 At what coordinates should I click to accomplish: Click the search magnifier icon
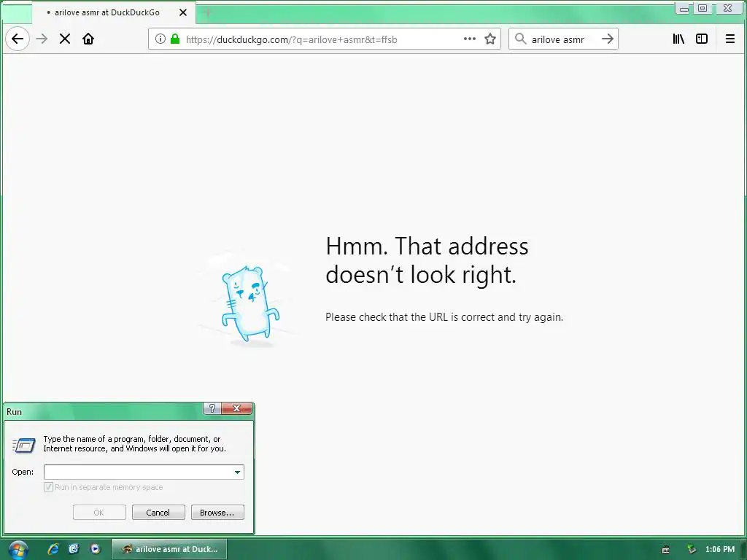[521, 39]
